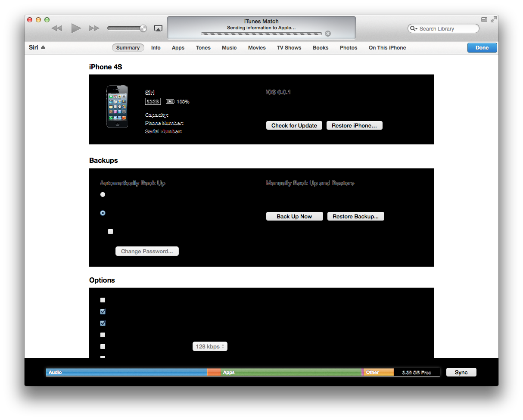Switch to the mini player icon
523x420 pixels.
484,19
